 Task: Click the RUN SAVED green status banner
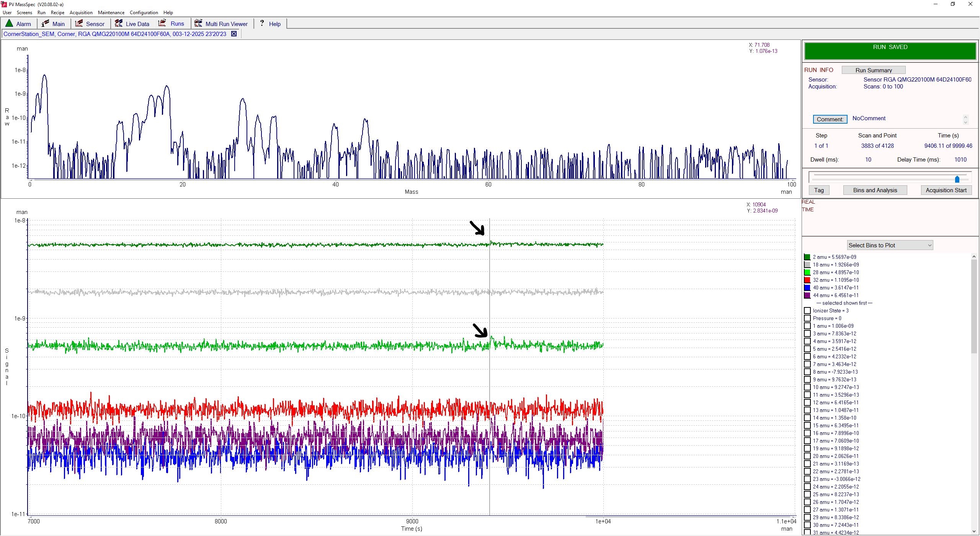890,51
